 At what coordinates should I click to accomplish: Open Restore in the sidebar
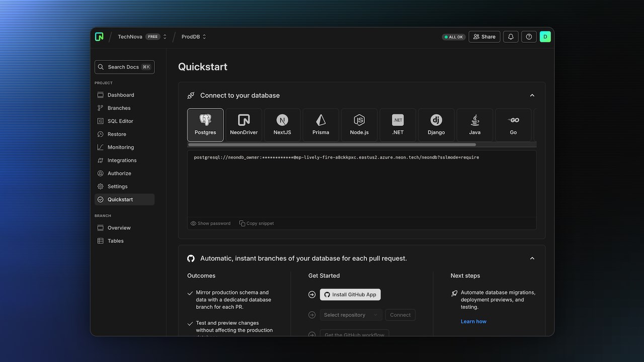tap(124, 134)
